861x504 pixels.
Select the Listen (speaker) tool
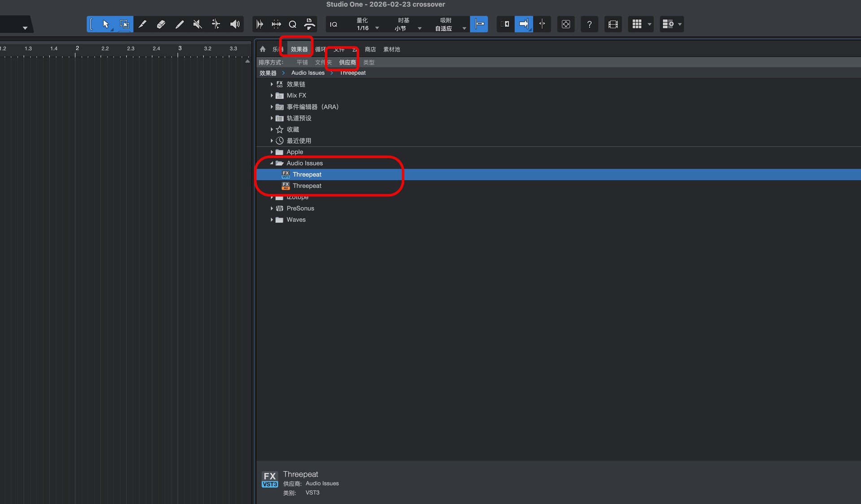pyautogui.click(x=235, y=24)
